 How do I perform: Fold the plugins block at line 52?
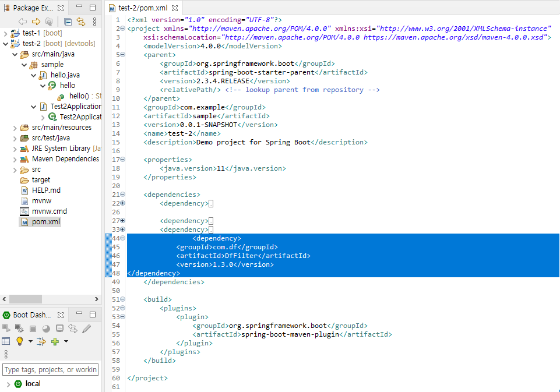tap(122, 308)
